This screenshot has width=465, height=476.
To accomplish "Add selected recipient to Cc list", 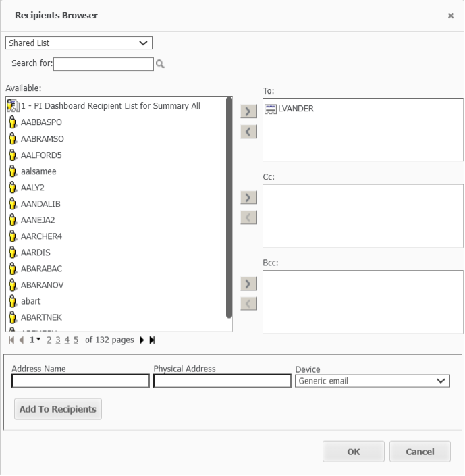I will pyautogui.click(x=249, y=197).
